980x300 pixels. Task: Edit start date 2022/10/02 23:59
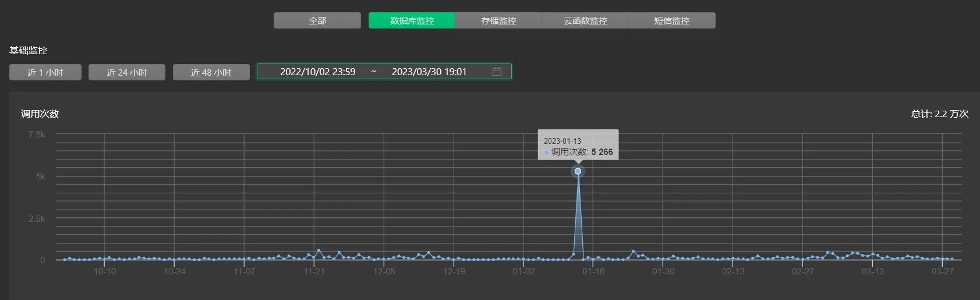coord(318,72)
